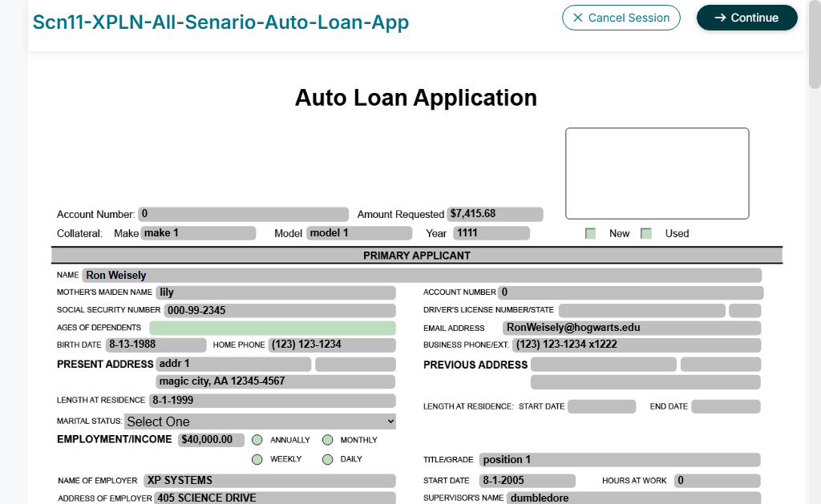
Task: Click the Hours at Work field
Action: tap(718, 481)
